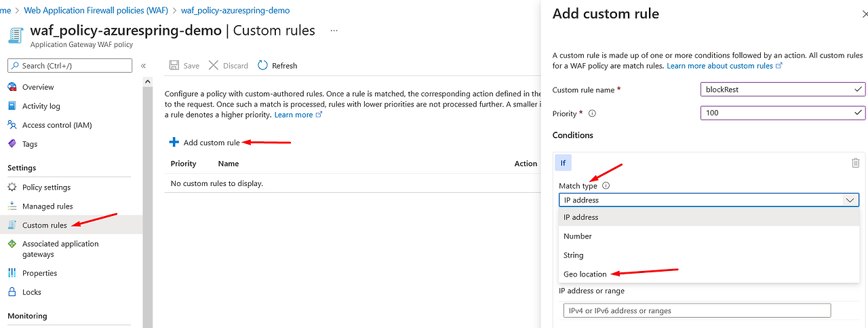
Task: Click the Associated application gateways icon
Action: click(x=12, y=244)
